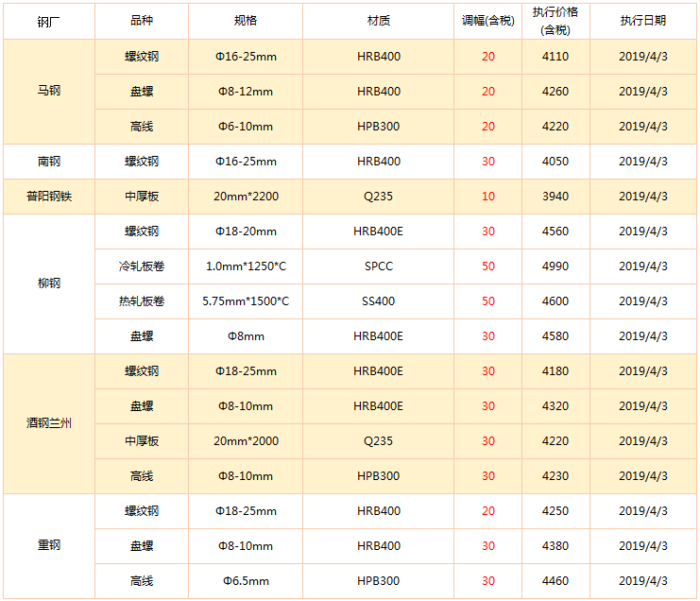Click the spec Φ8-12mm cell
This screenshot has width=700, height=601.
[246, 92]
